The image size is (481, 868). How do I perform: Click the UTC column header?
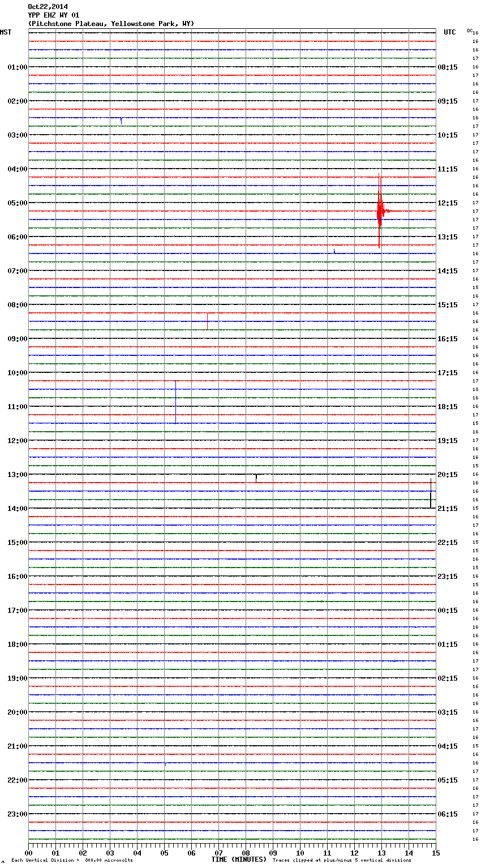[450, 32]
